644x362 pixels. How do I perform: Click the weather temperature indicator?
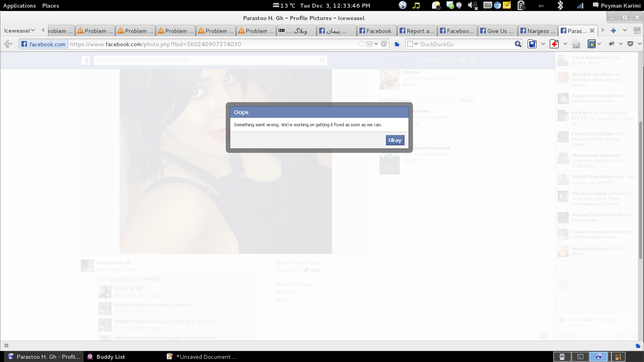tap(284, 6)
